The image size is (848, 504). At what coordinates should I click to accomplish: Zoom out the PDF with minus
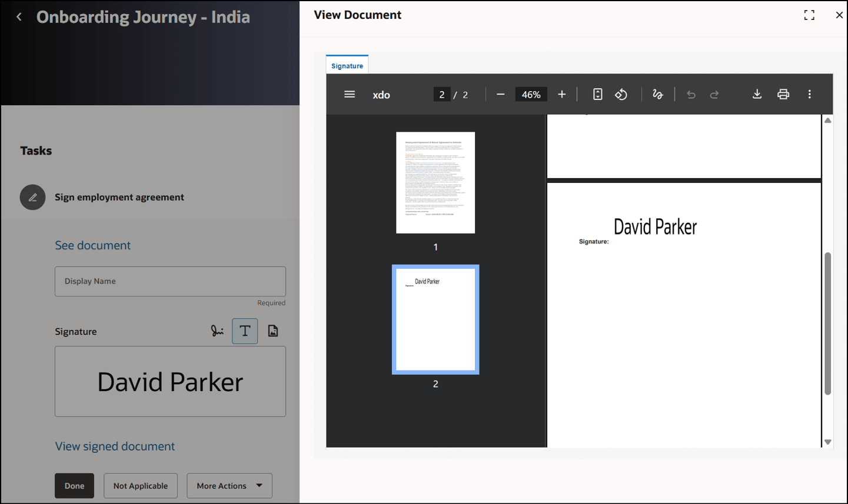tap(501, 95)
